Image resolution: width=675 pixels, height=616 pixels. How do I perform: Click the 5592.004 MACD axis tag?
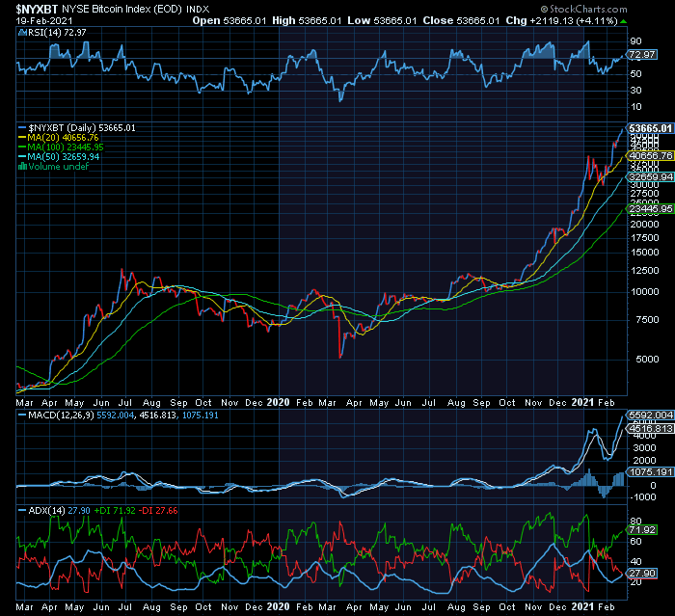[650, 415]
